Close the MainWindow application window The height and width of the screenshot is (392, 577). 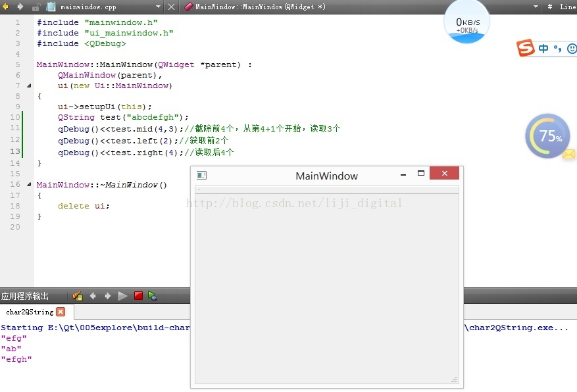pos(445,173)
